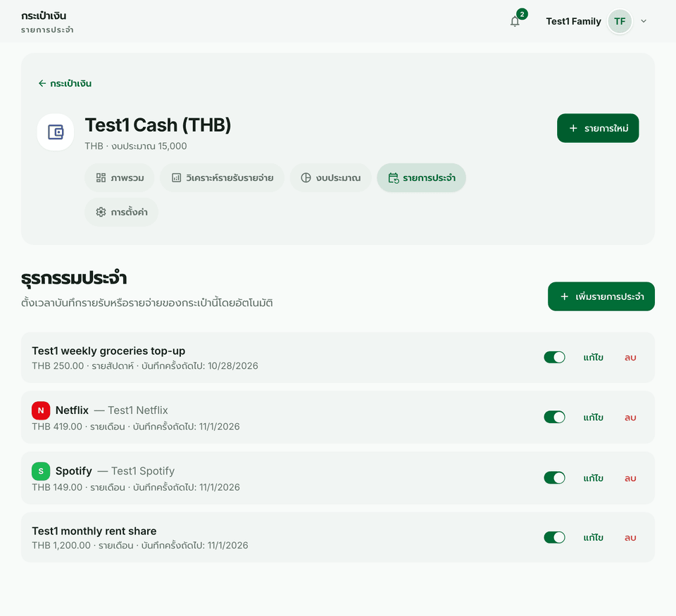
Task: Click แก้ไข for Test1 monthly rent share
Action: [593, 538]
